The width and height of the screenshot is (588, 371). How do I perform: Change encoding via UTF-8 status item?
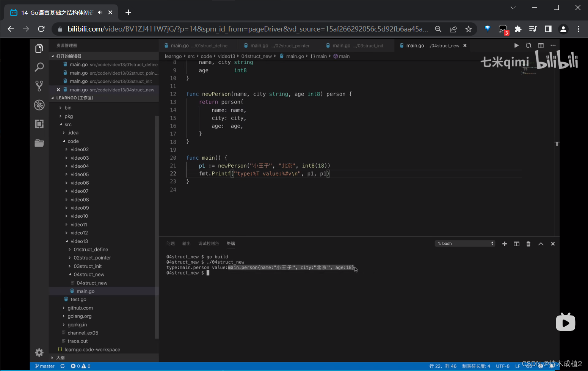point(503,366)
